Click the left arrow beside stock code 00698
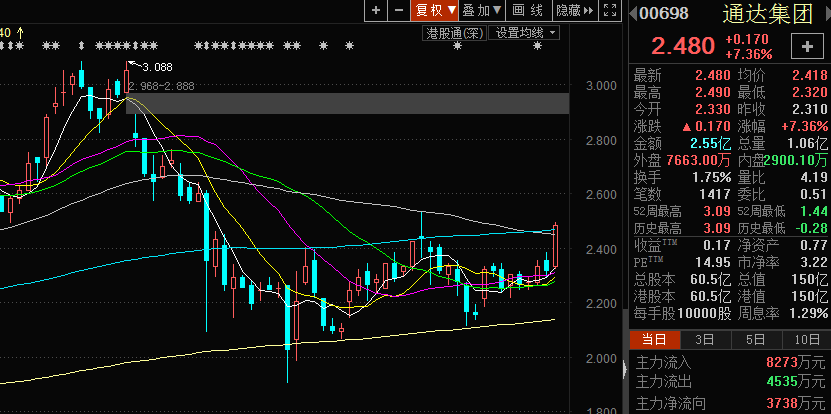Screen dimensions: 831x414 (633, 13)
